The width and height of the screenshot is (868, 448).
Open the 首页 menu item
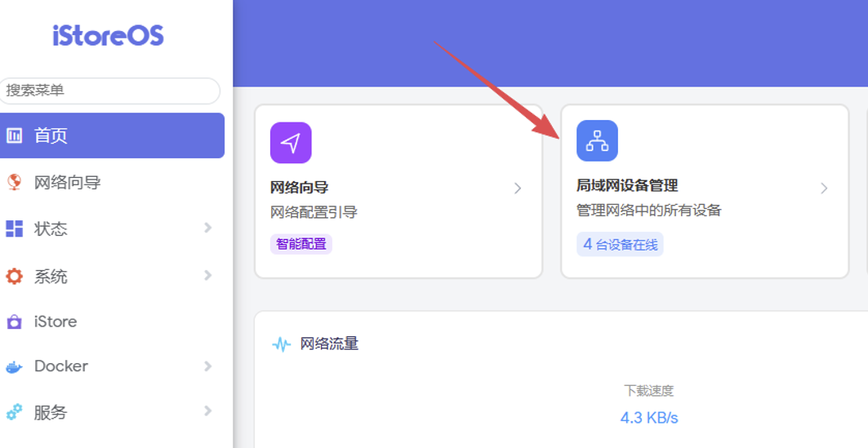point(112,135)
